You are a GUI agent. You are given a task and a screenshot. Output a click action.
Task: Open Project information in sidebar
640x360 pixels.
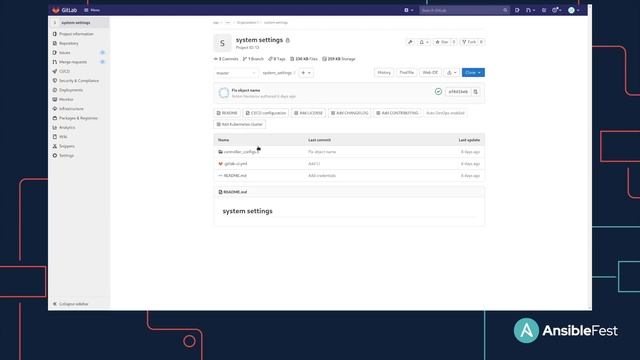[x=76, y=34]
